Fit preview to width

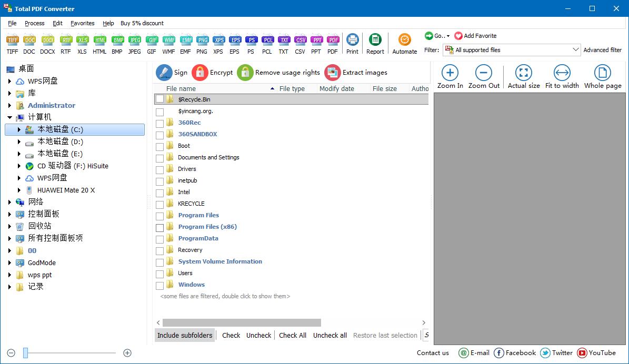tap(562, 77)
